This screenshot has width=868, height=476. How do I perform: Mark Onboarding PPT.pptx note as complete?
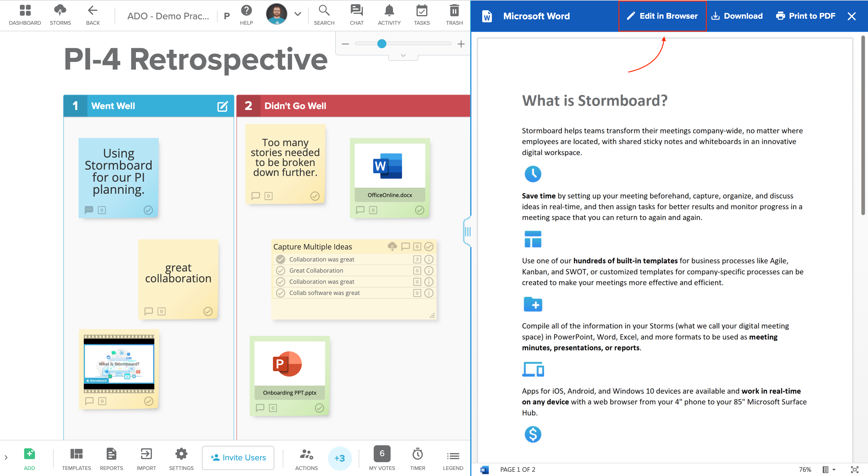coord(319,408)
